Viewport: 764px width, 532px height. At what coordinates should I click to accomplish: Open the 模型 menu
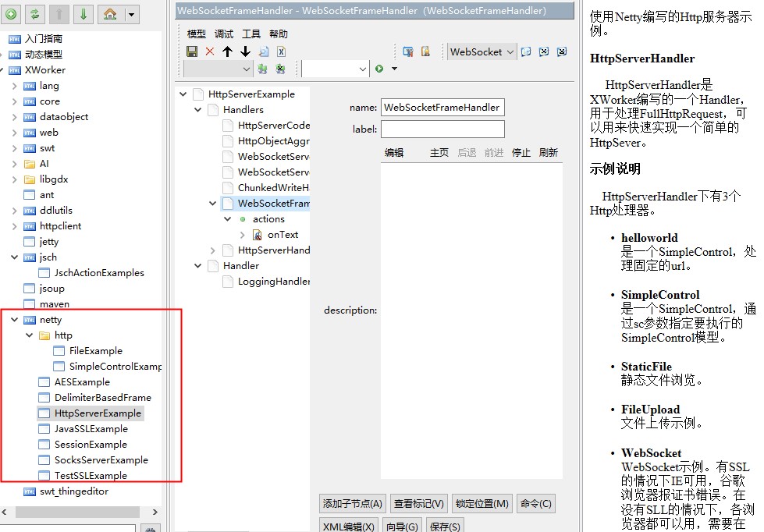[x=197, y=34]
